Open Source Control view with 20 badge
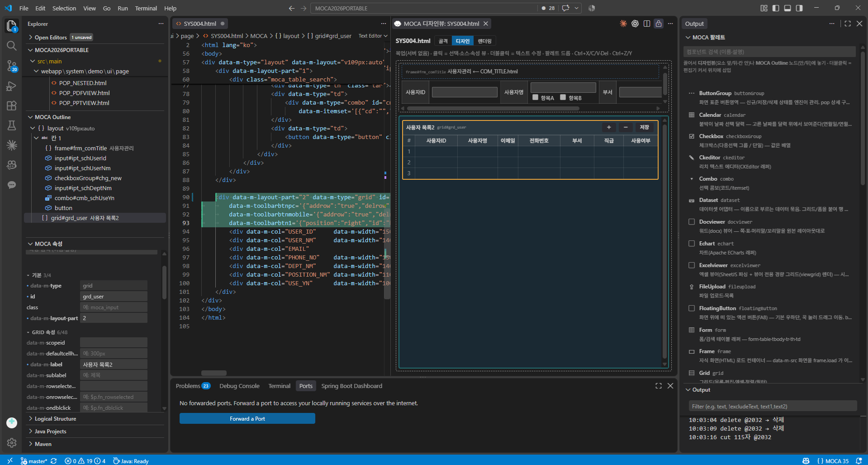Viewport: 868px width, 465px height. (12, 66)
